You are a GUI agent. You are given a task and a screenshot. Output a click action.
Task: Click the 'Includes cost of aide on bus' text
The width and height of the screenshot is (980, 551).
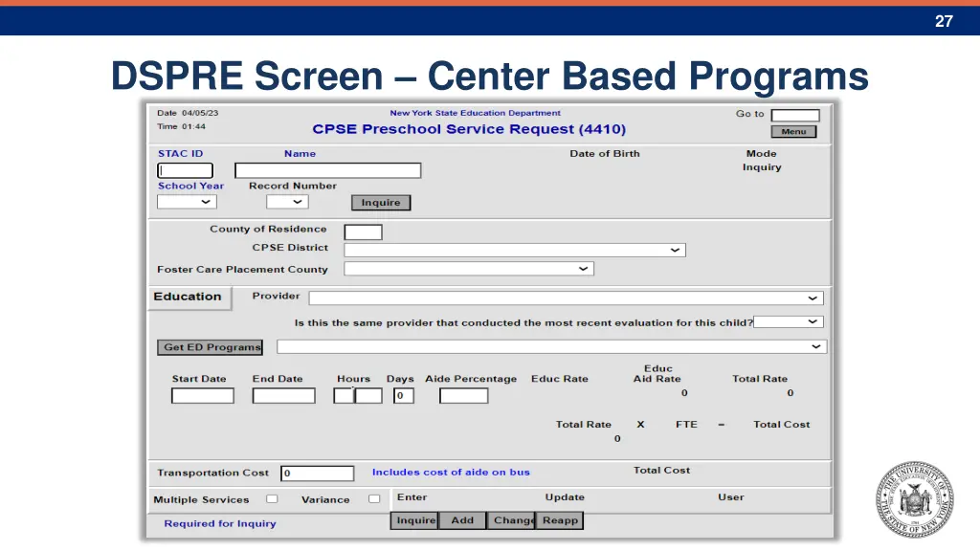[x=452, y=473]
